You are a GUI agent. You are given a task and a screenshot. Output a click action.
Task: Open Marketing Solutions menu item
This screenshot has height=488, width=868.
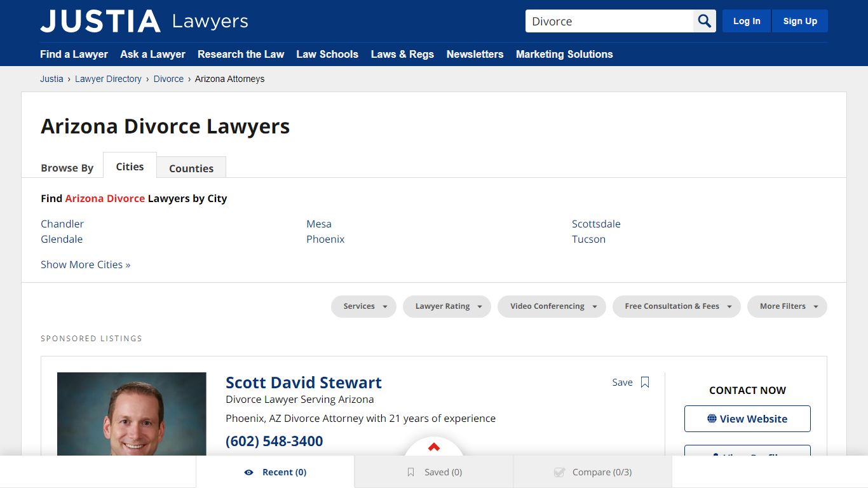564,54
